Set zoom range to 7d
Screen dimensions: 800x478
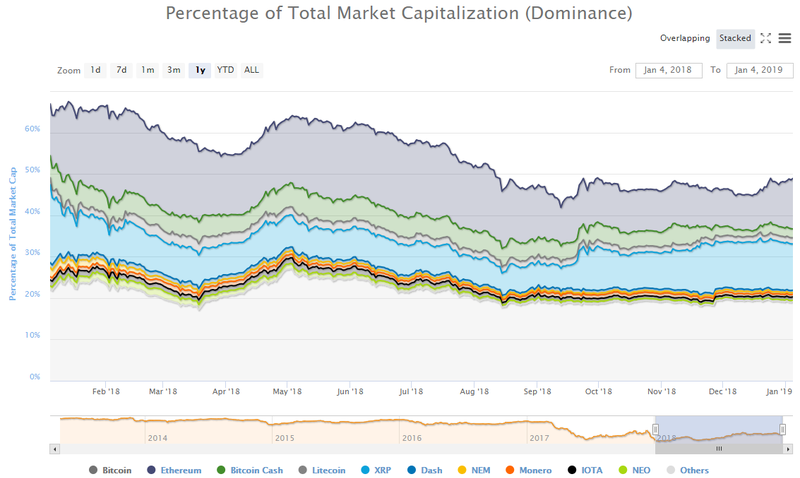click(121, 70)
